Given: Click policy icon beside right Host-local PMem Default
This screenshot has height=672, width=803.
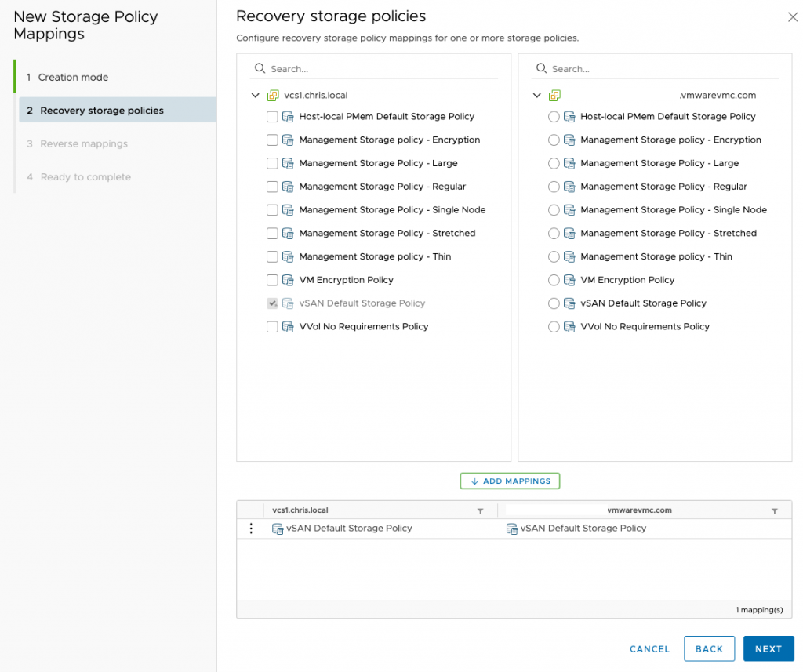Looking at the screenshot, I should (x=569, y=117).
